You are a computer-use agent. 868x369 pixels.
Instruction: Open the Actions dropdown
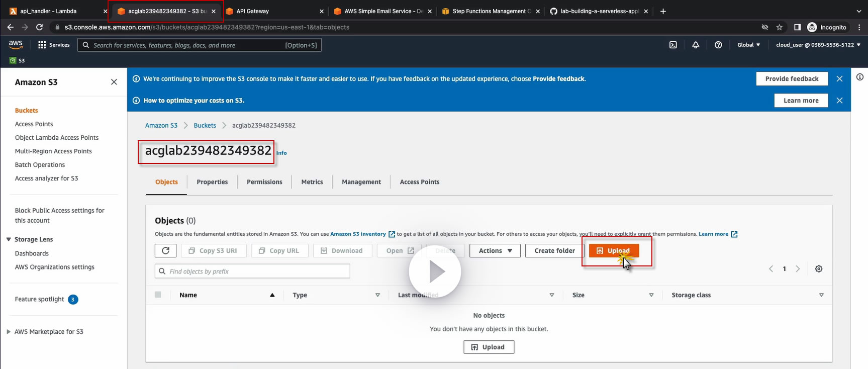[x=495, y=250]
